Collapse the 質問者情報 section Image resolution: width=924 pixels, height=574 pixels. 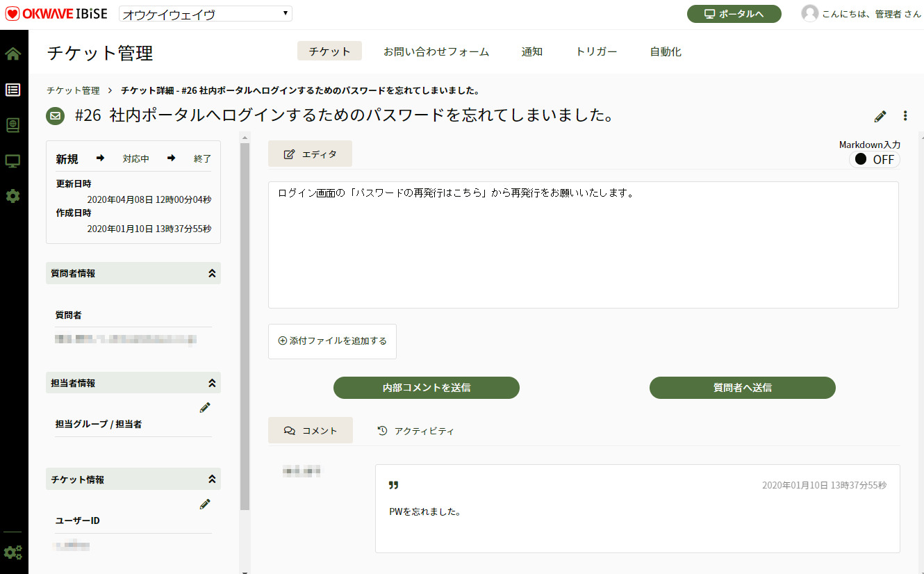coord(211,273)
